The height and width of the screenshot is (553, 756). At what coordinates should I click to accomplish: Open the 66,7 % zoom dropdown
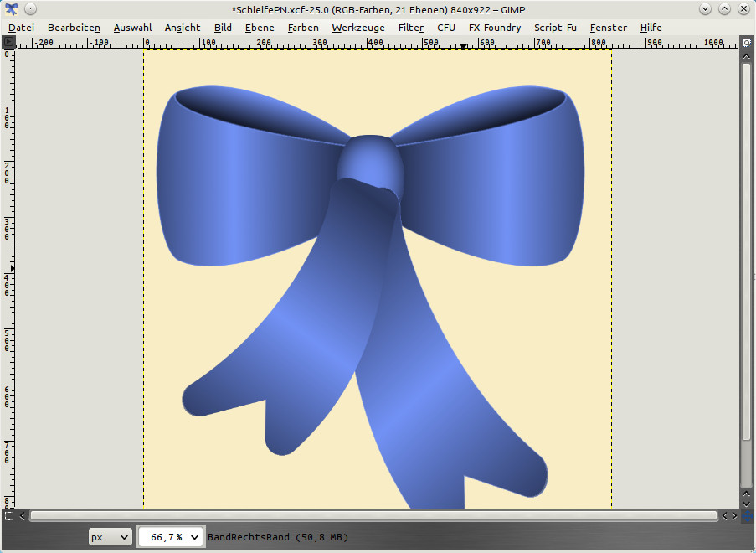point(171,537)
